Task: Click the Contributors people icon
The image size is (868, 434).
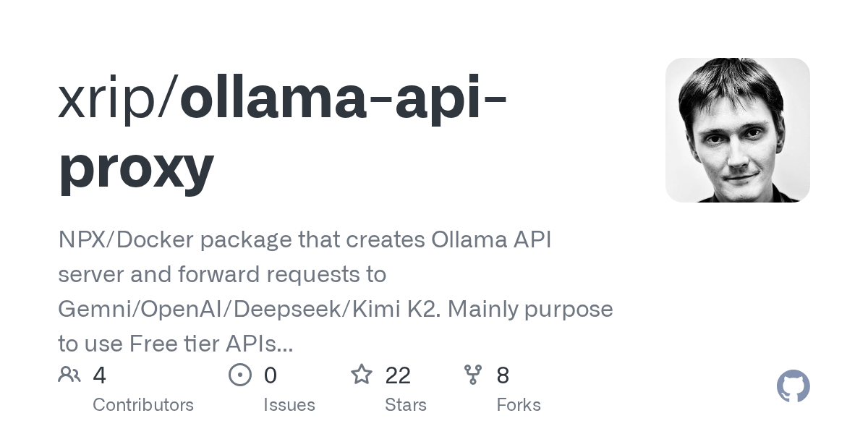Action: [x=69, y=375]
